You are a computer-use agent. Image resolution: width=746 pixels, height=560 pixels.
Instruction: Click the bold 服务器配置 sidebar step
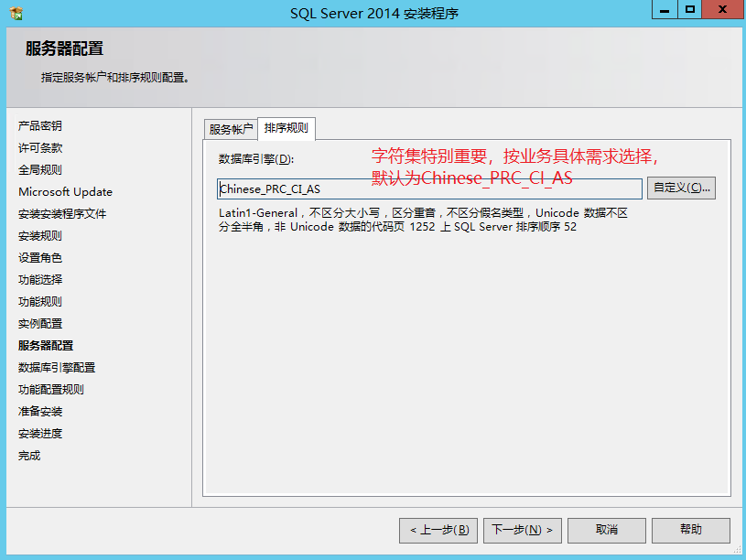pyautogui.click(x=46, y=346)
